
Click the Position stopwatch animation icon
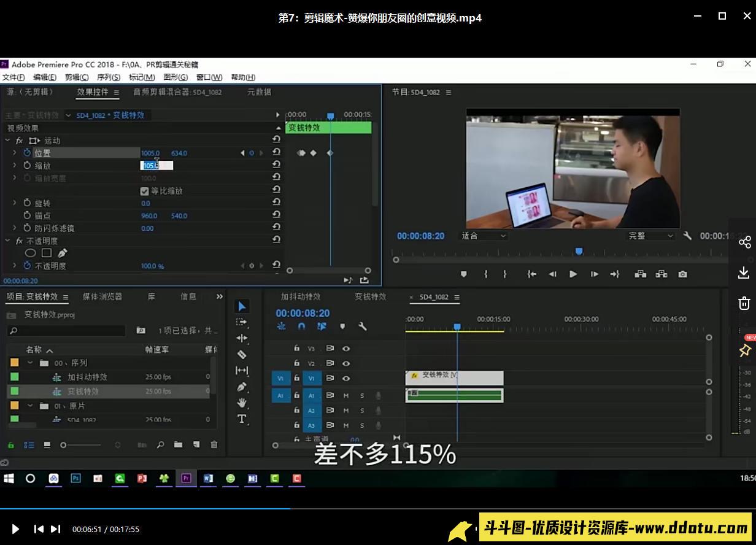click(x=27, y=153)
